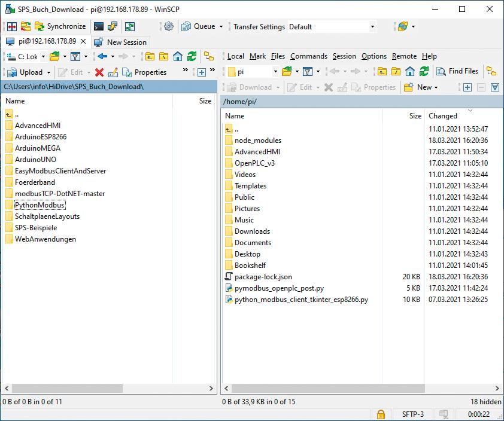Screen dimensions: 504x421
Task: Click the Find Files button
Action: [x=457, y=71]
